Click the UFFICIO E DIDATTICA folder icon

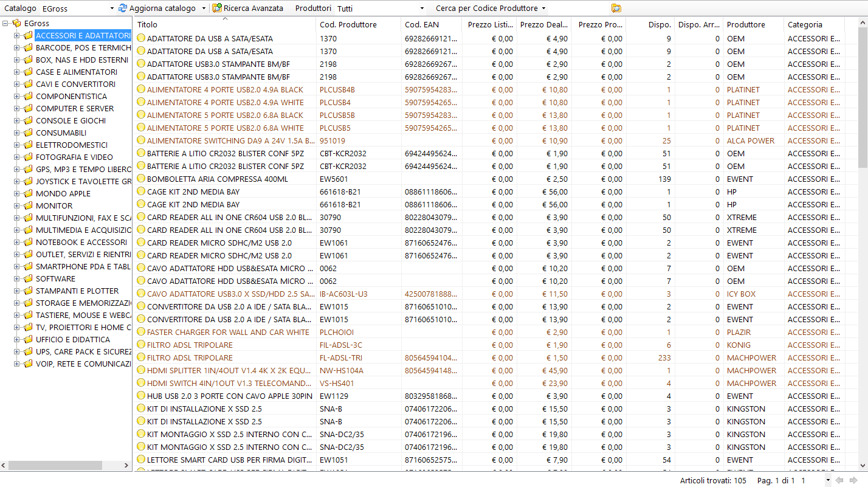coord(28,339)
